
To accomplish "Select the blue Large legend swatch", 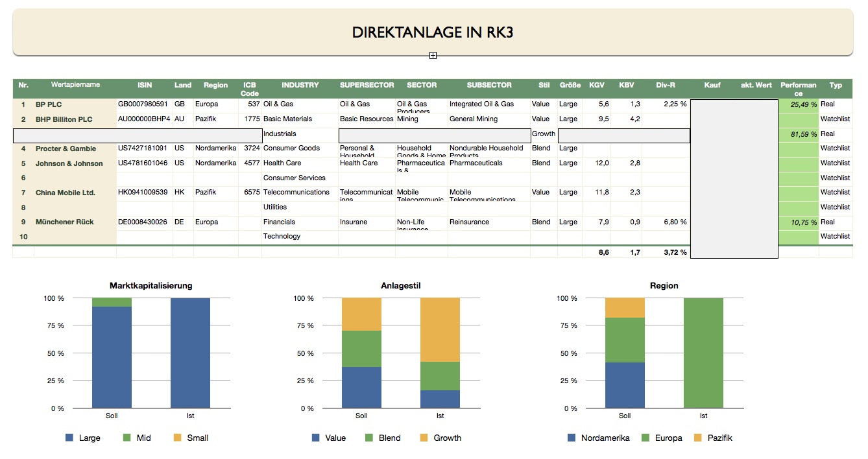I will pos(69,438).
